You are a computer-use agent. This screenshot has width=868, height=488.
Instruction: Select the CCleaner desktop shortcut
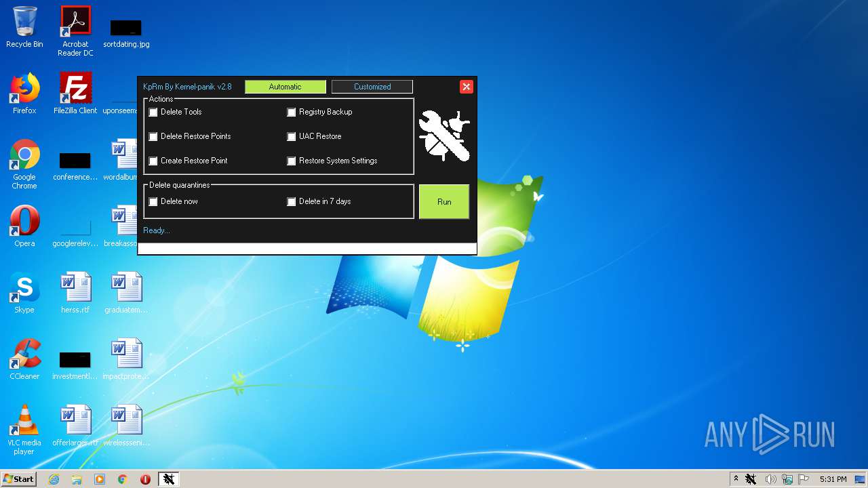pos(24,359)
